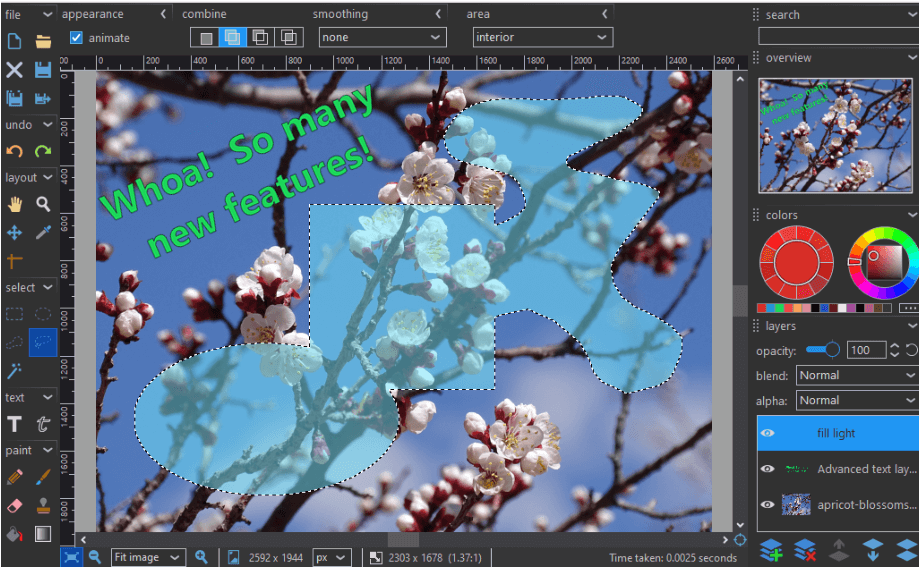The width and height of the screenshot is (919, 570).
Task: Click the zoom out magnifier in status bar
Action: pyautogui.click(x=95, y=557)
